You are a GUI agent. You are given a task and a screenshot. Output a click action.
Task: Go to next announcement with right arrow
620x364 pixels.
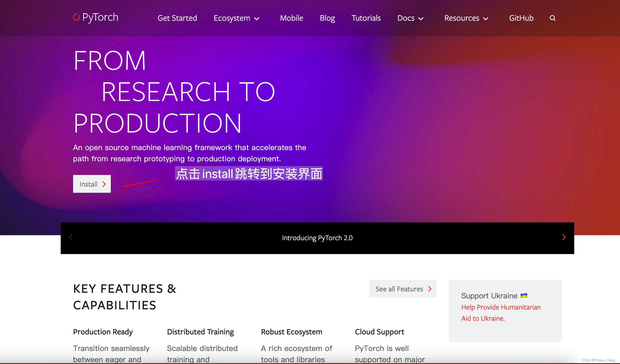[x=564, y=237]
